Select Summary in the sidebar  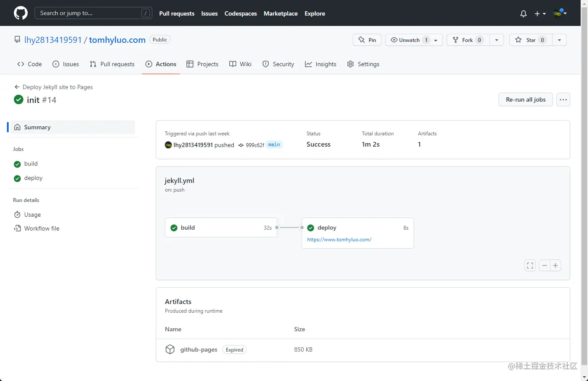[73, 127]
